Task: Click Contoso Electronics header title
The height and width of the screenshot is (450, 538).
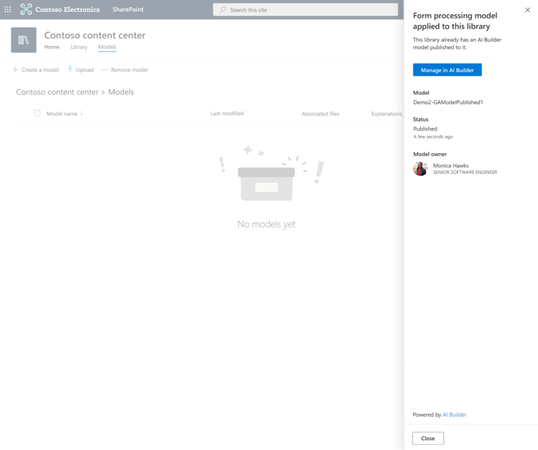Action: click(68, 10)
